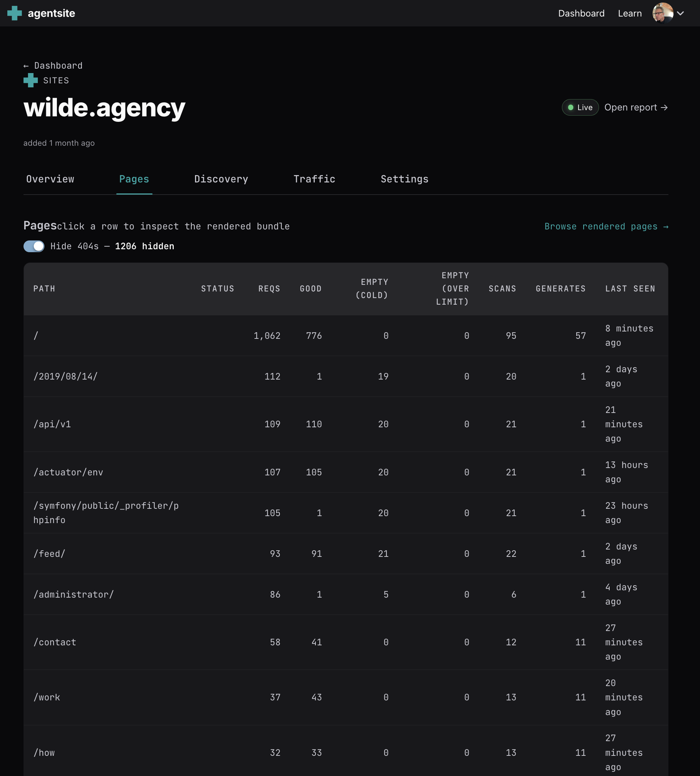Viewport: 700px width, 776px height.
Task: Click 'added 1 month ago' text
Action: (x=59, y=143)
